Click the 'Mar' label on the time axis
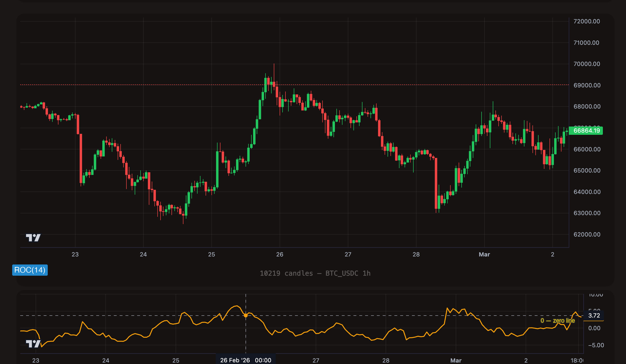The height and width of the screenshot is (364, 626). (x=484, y=254)
